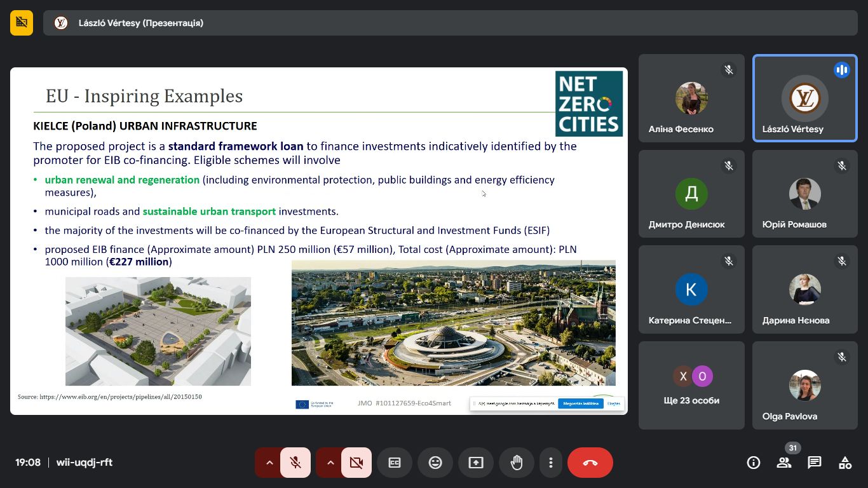This screenshot has width=868, height=488.
Task: Open the 'Ще 23 особи' more participants tile
Action: [x=691, y=385]
